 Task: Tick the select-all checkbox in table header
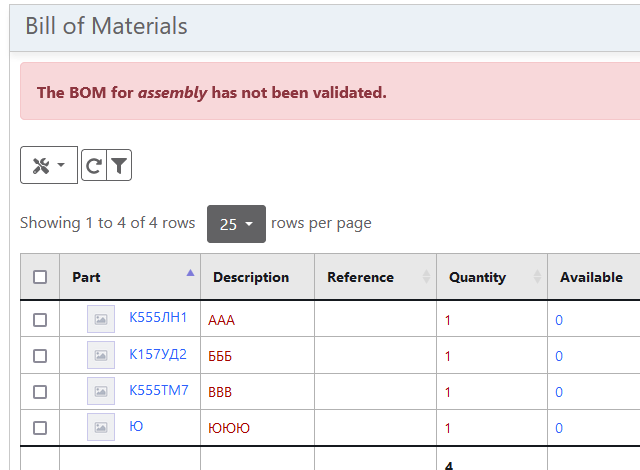point(40,277)
